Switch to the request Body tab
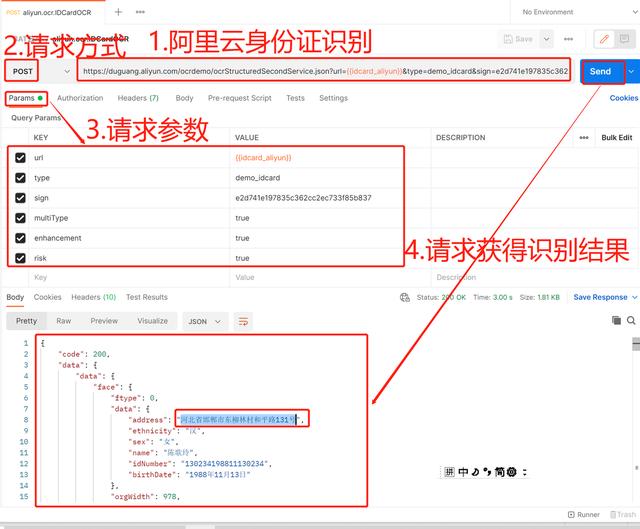This screenshot has width=640, height=529. [184, 98]
